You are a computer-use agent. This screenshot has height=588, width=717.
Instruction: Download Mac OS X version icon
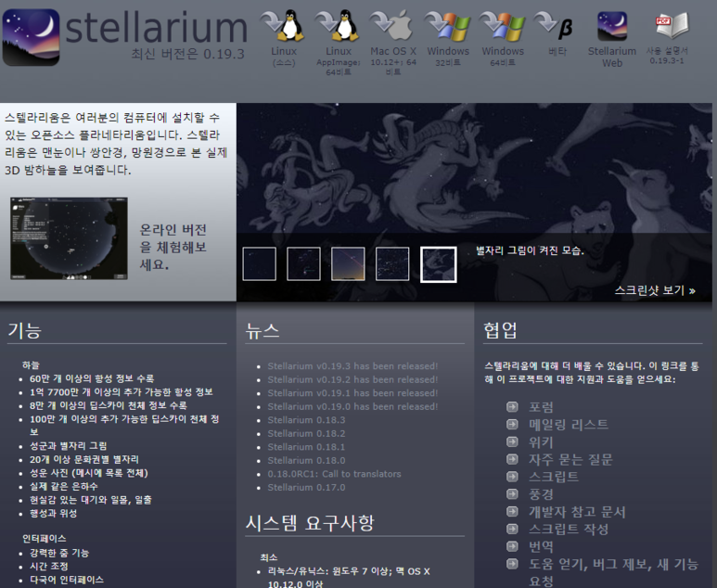pyautogui.click(x=393, y=25)
